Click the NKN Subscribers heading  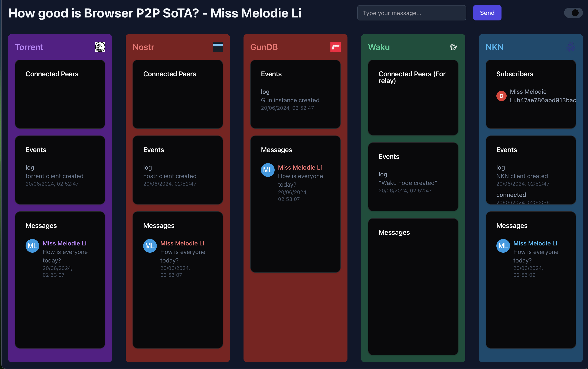coord(514,74)
